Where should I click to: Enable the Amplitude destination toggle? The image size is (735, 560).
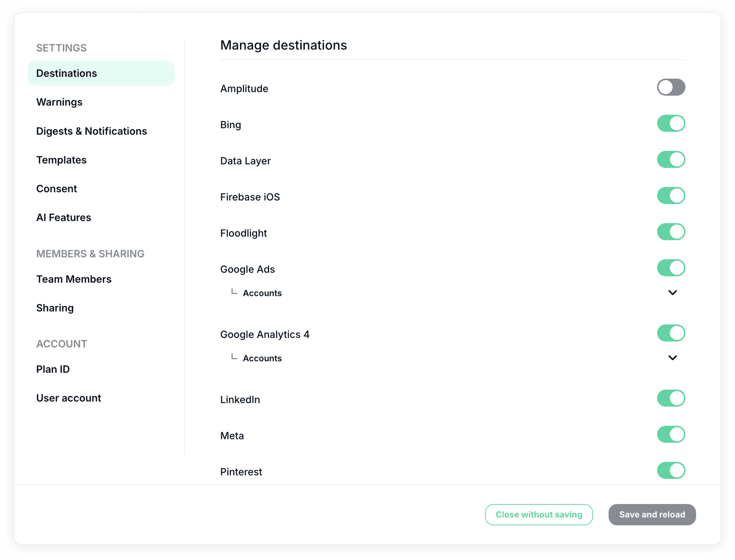click(671, 87)
